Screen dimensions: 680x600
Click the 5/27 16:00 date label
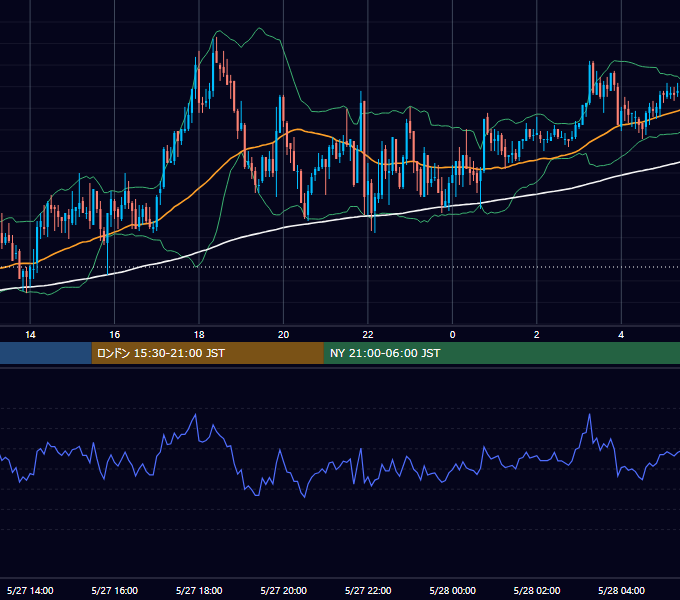click(114, 590)
